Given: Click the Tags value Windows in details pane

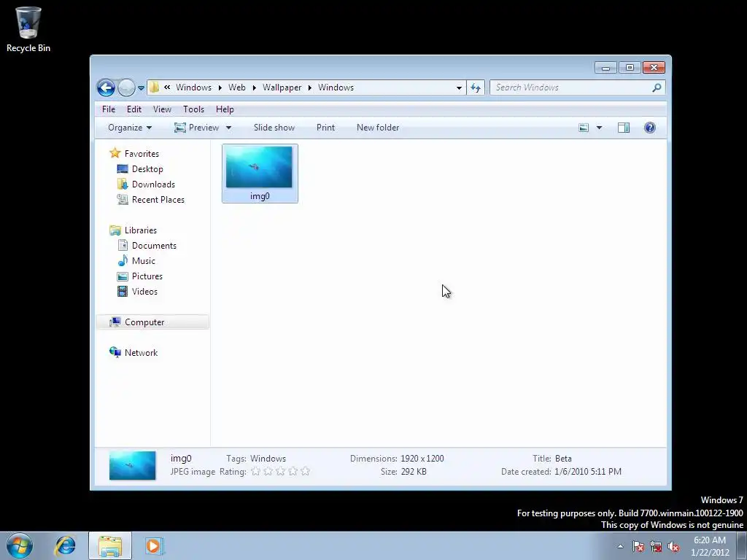Looking at the screenshot, I should tap(268, 459).
